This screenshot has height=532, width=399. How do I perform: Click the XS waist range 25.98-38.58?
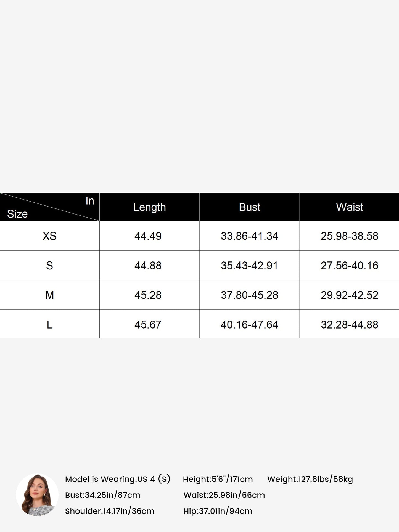tap(350, 236)
